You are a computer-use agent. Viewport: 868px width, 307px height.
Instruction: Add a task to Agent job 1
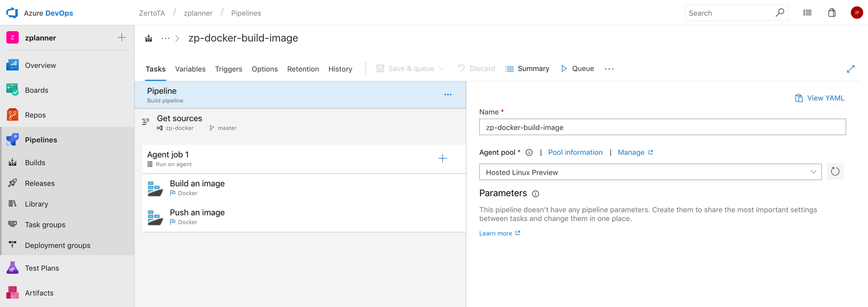coord(443,159)
